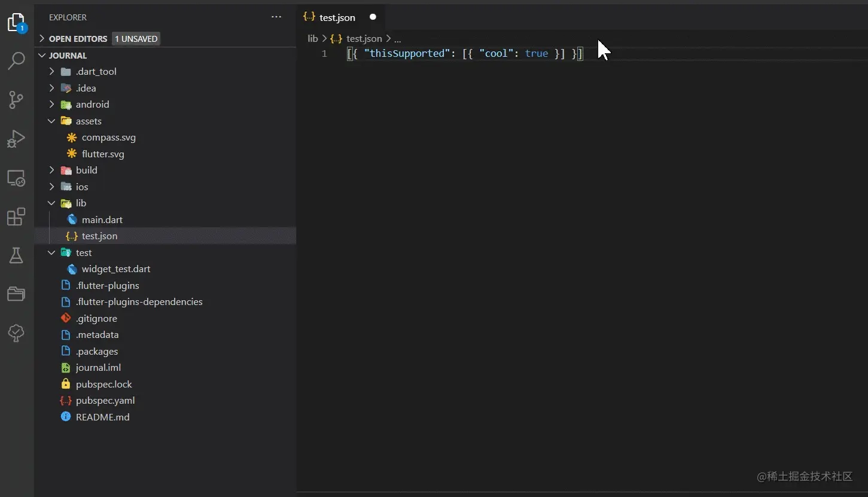Image resolution: width=868 pixels, height=497 pixels.
Task: Select the test.json editor tab
Action: coord(341,17)
